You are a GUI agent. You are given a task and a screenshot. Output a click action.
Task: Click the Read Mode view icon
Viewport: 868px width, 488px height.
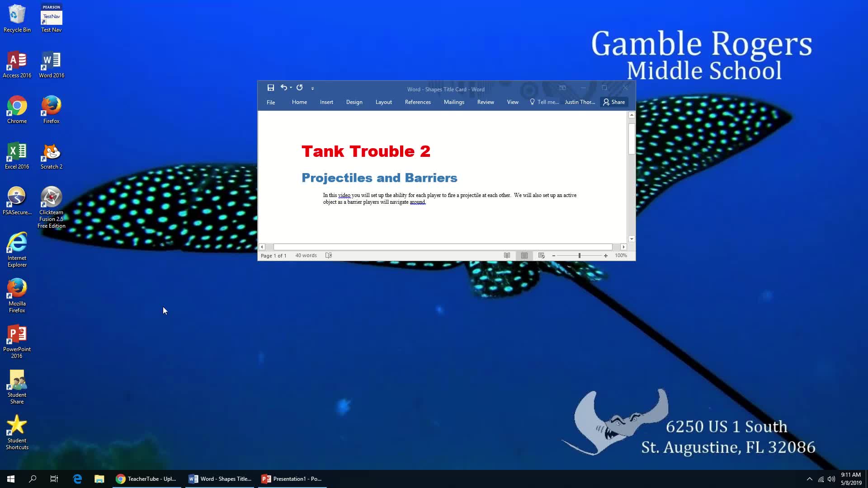[506, 255]
